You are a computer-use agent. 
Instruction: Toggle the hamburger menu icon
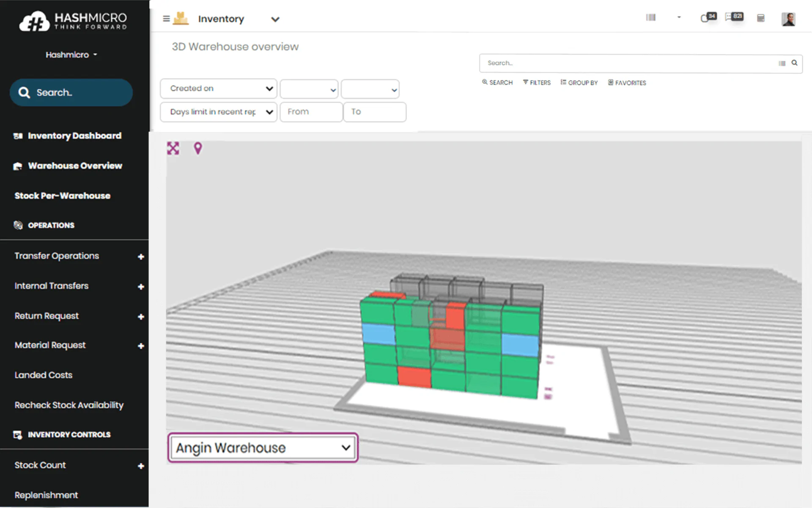pos(166,19)
